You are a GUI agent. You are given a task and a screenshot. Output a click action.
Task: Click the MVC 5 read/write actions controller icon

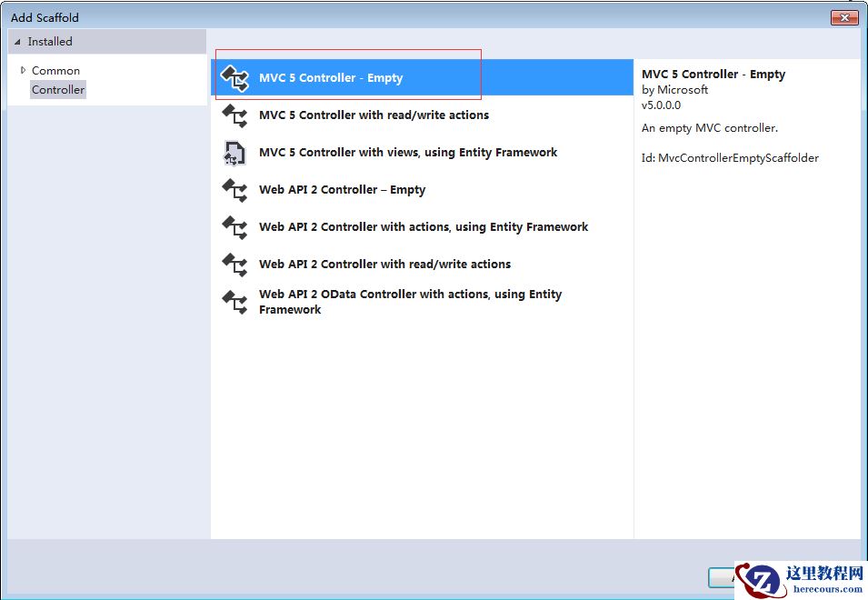click(x=234, y=115)
